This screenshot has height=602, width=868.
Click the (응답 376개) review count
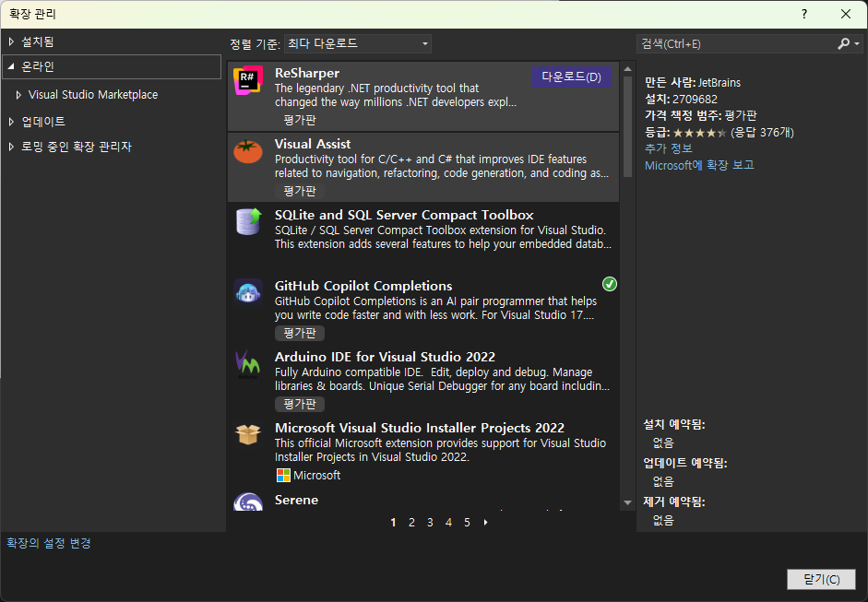[762, 132]
